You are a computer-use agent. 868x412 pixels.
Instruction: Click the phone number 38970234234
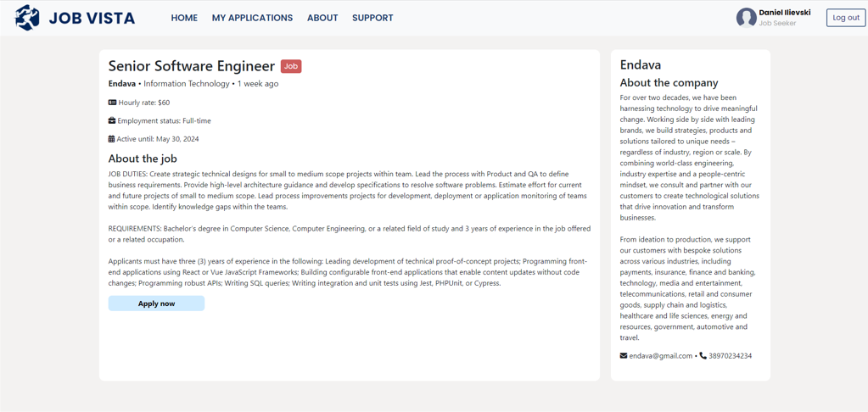click(x=730, y=356)
